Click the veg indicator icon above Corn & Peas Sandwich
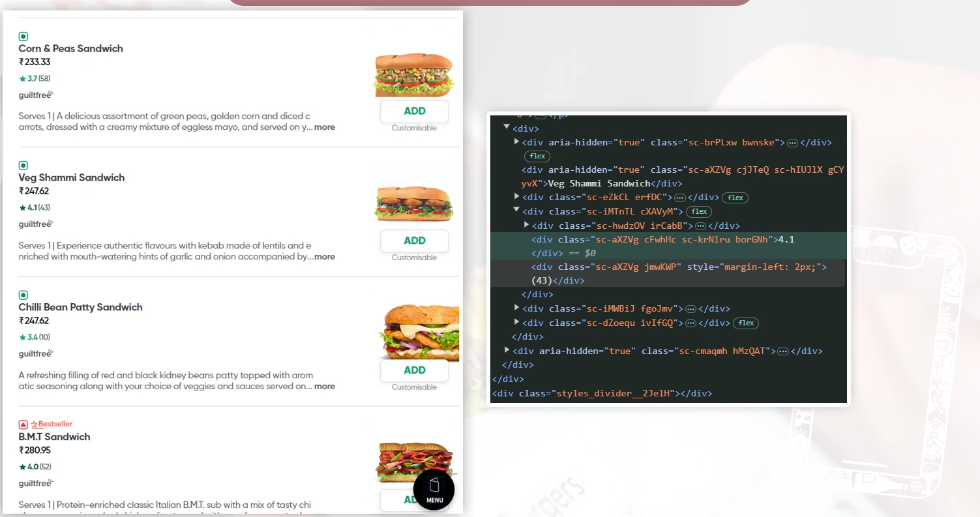The height and width of the screenshot is (517, 980). coord(23,37)
